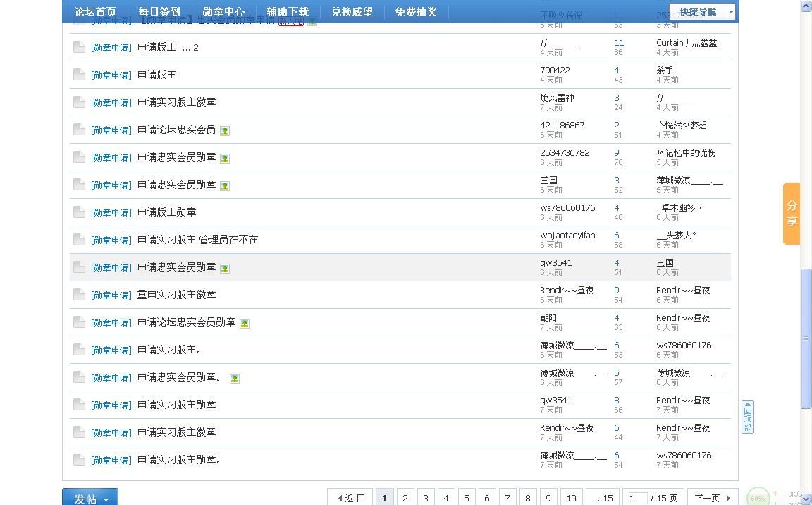The image size is (812, 505).
Task: Click the image icon beside 申请忠实会员勋章。
Action: click(235, 378)
